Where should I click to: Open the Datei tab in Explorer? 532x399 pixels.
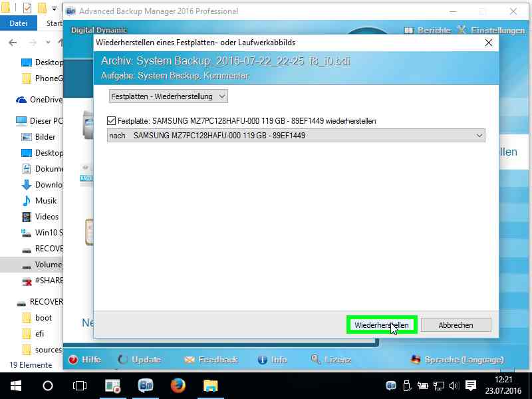coord(19,23)
